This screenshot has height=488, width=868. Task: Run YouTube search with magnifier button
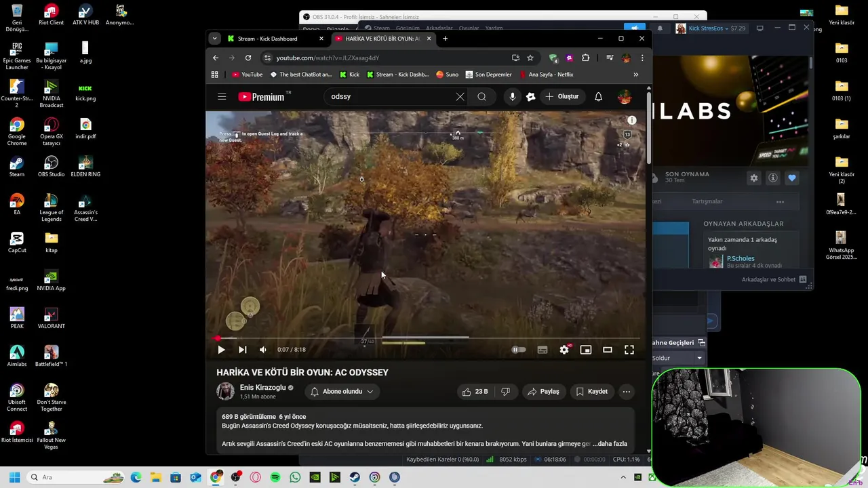(x=481, y=97)
